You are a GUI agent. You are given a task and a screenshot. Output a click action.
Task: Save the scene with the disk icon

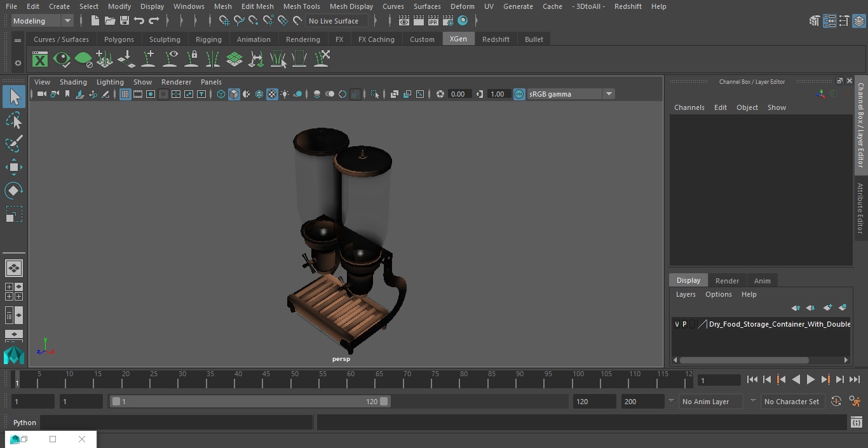pyautogui.click(x=125, y=21)
